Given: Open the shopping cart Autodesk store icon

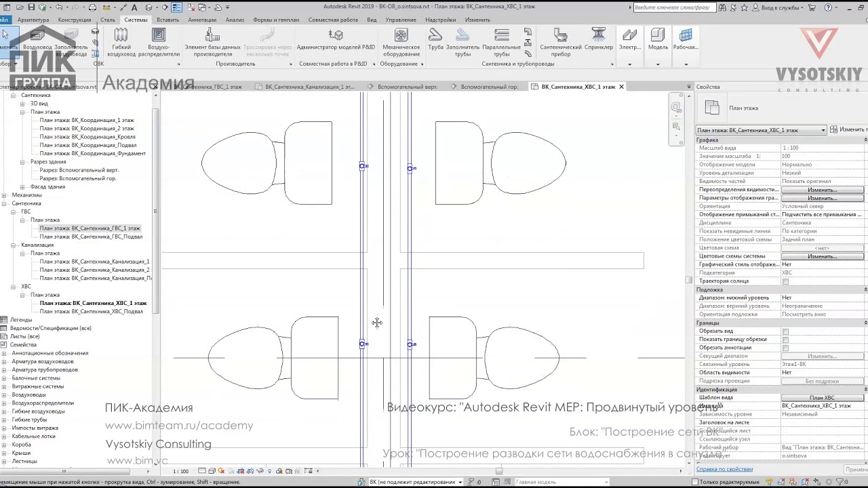Looking at the screenshot, I should point(811,7).
